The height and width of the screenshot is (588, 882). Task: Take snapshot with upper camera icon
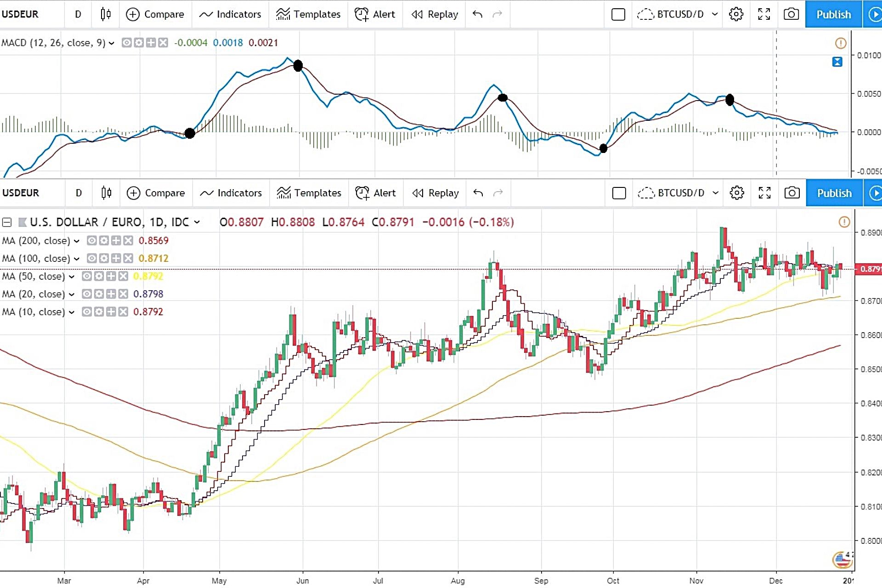click(791, 14)
